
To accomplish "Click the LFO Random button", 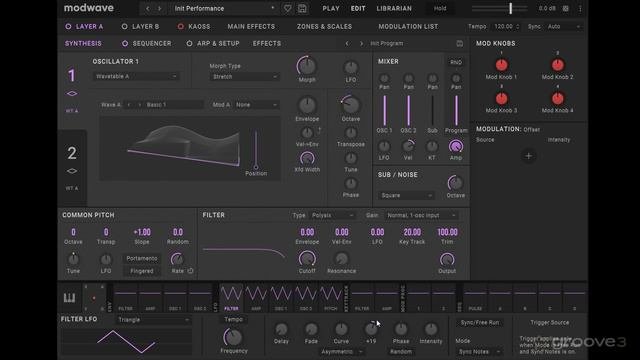I will point(401,351).
